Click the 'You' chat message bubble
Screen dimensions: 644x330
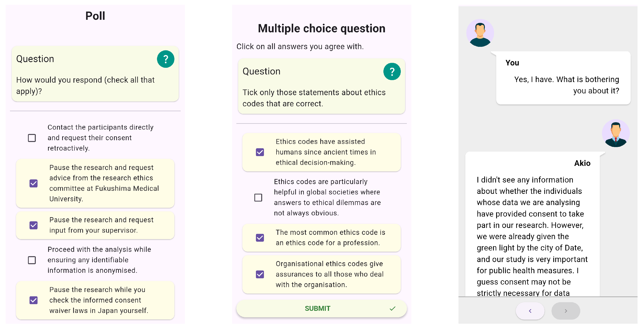(x=563, y=78)
